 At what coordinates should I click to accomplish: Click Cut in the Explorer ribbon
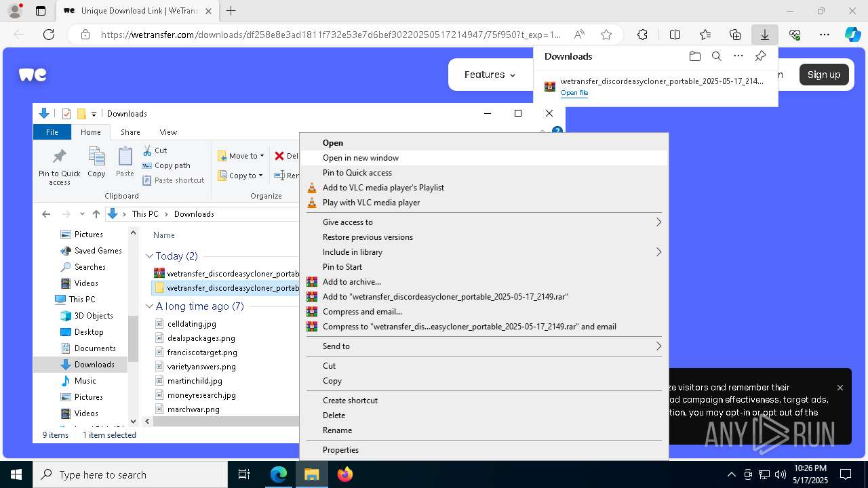(155, 150)
